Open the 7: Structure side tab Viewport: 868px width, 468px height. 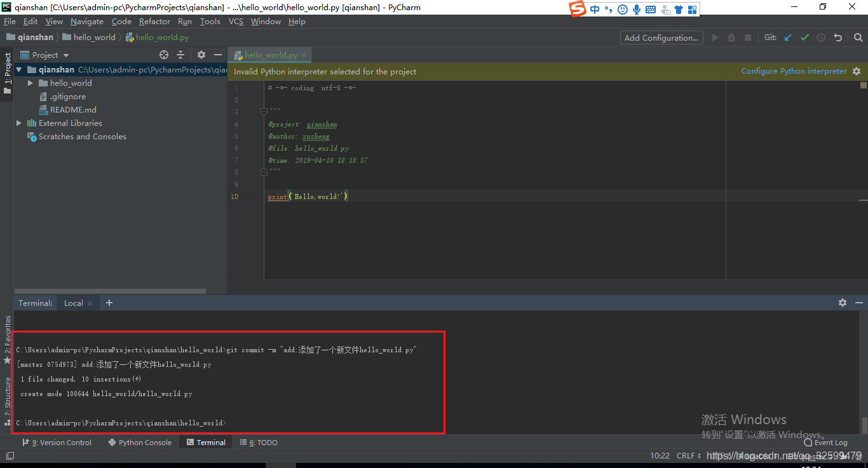pos(7,401)
